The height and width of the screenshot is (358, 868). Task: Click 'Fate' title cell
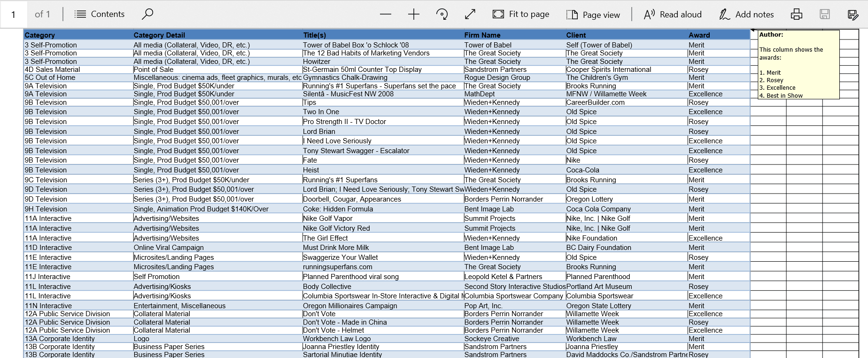[310, 160]
